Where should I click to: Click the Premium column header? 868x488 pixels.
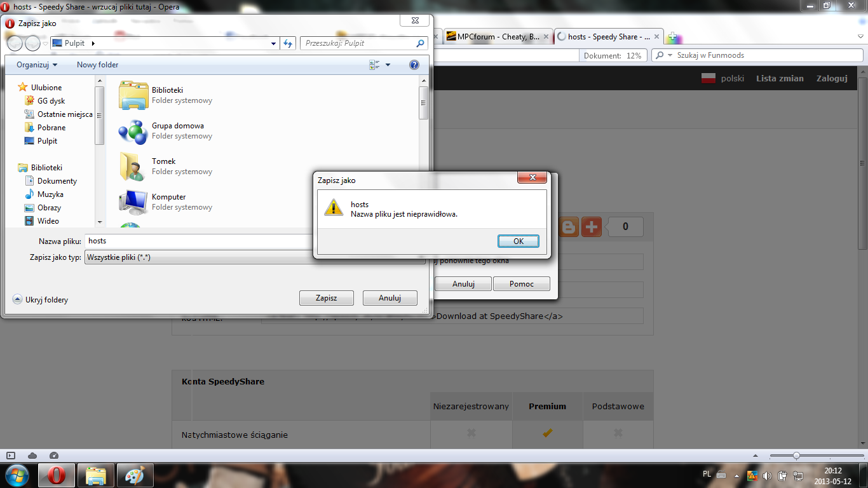tap(547, 406)
